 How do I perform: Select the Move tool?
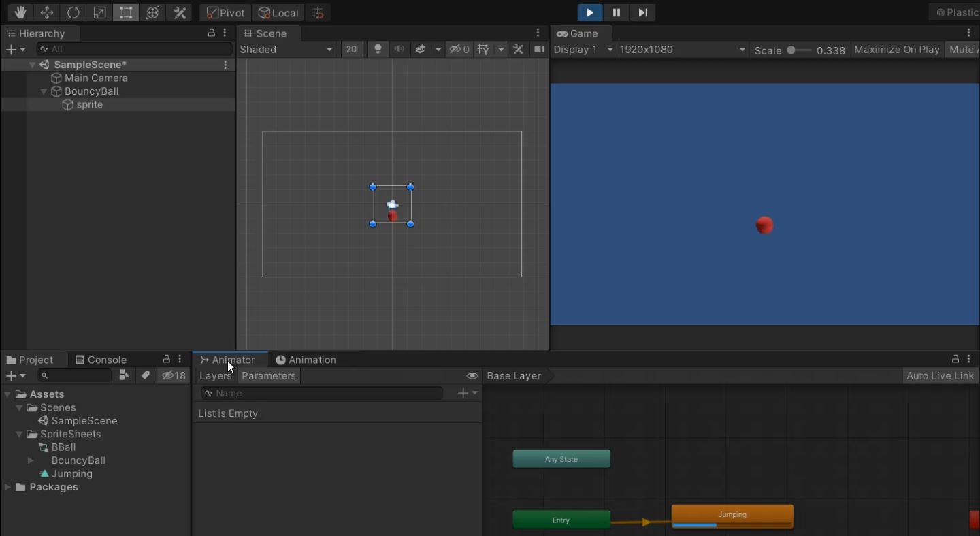coord(47,13)
